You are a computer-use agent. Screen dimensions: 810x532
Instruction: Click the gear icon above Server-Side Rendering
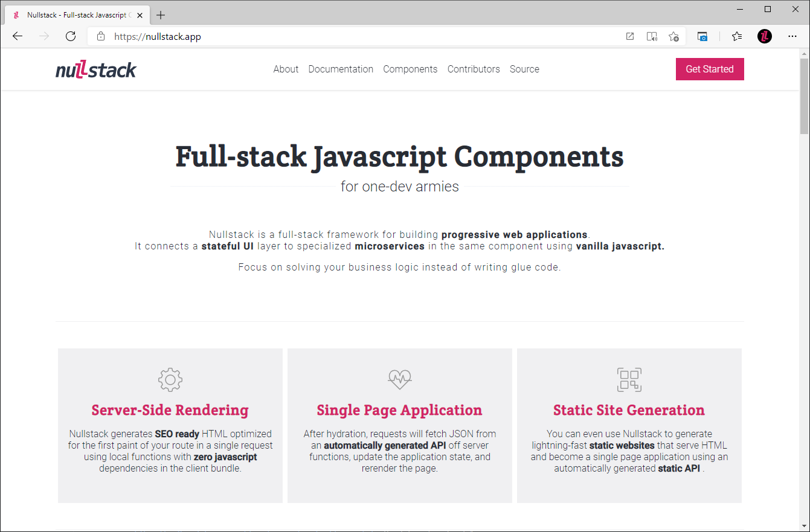point(170,380)
